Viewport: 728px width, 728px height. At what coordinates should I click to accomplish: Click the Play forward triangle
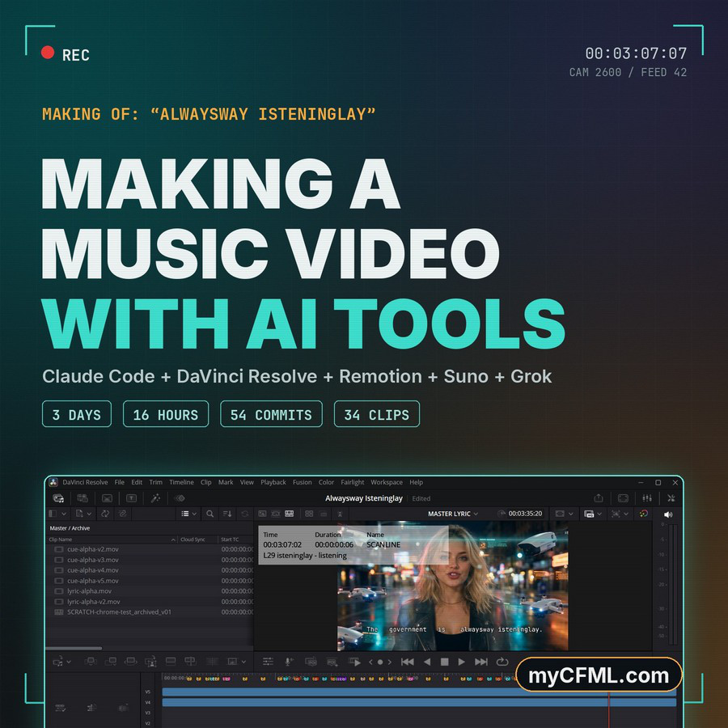pyautogui.click(x=462, y=662)
